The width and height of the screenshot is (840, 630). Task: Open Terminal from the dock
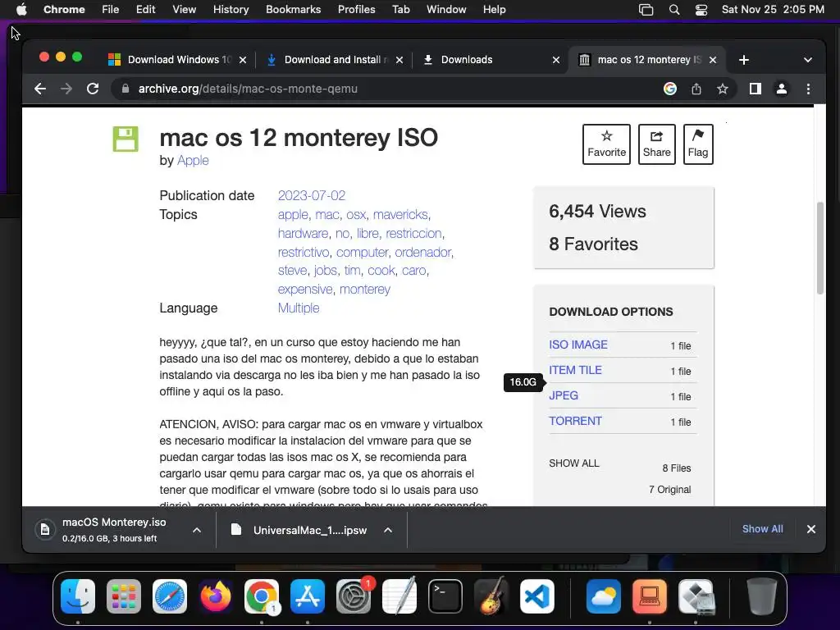coord(445,596)
